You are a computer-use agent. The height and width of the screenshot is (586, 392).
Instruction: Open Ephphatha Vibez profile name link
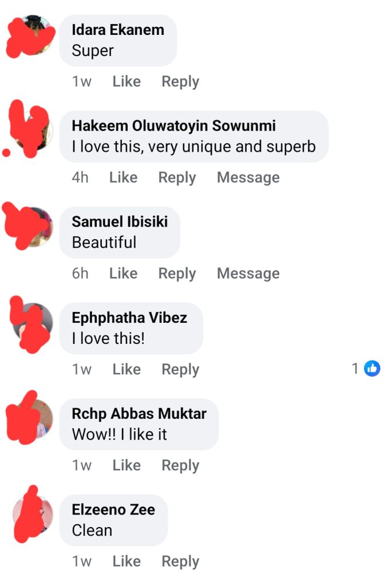(129, 318)
